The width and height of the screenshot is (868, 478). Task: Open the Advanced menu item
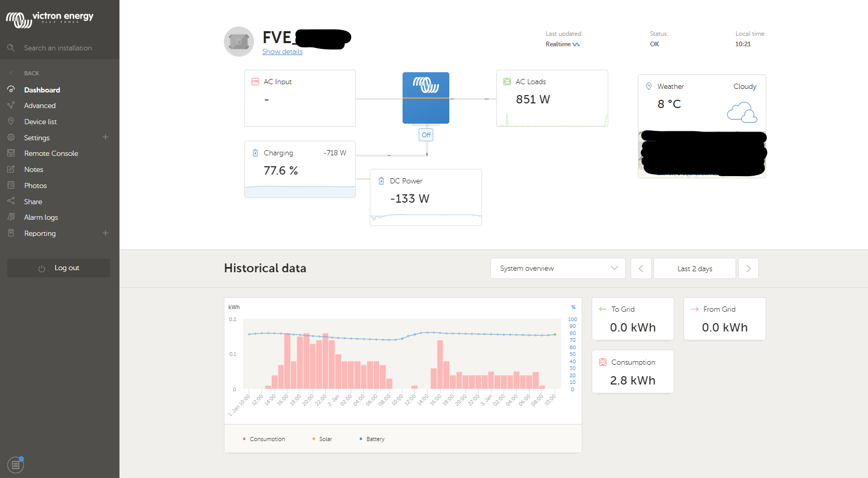[39, 105]
